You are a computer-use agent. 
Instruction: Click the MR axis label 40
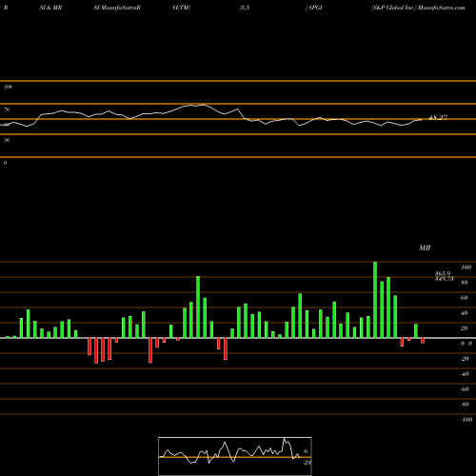click(465, 313)
